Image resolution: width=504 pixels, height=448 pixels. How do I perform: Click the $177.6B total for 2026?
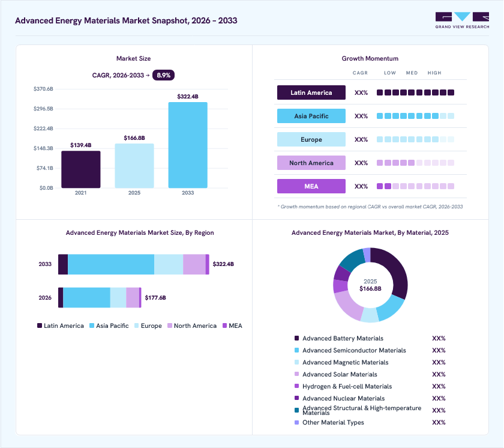pos(155,297)
